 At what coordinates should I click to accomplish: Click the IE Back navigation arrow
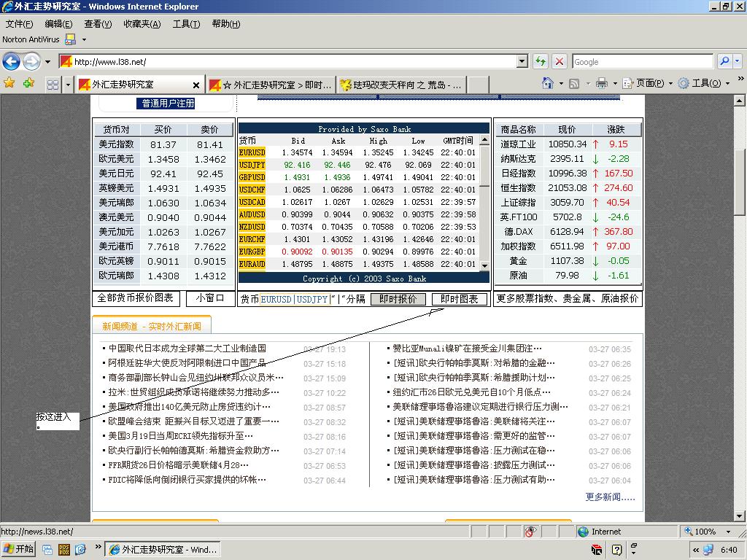click(x=12, y=61)
